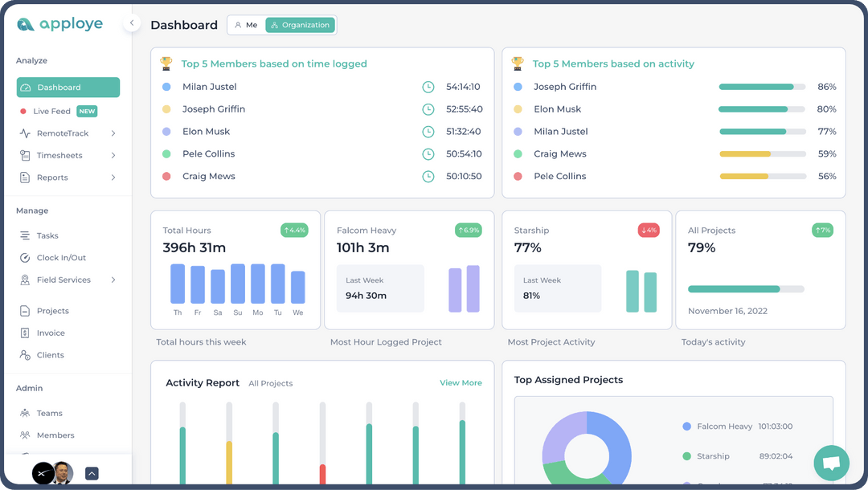Open the Clock In/Out clock icon
Image resolution: width=868 pixels, height=490 pixels.
pyautogui.click(x=27, y=257)
